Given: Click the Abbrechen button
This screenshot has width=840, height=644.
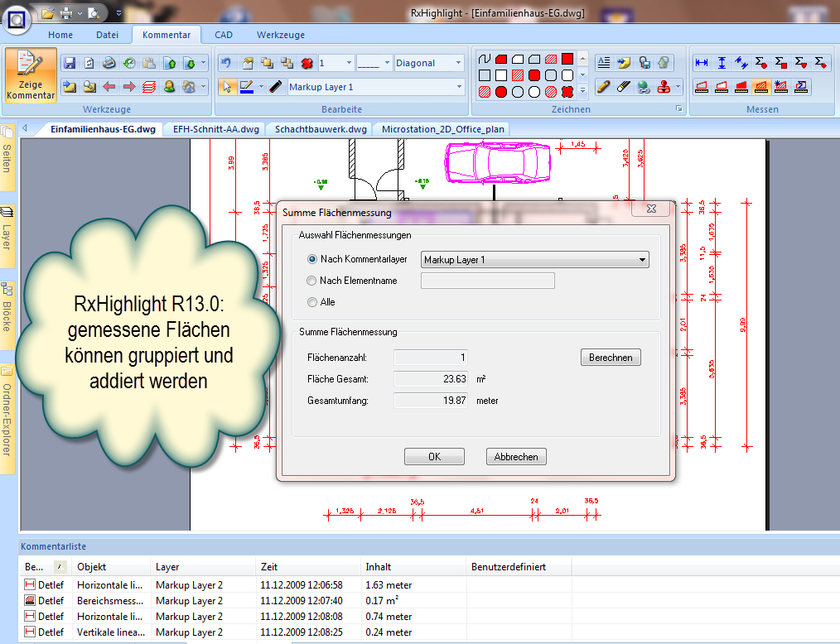Looking at the screenshot, I should point(516,457).
